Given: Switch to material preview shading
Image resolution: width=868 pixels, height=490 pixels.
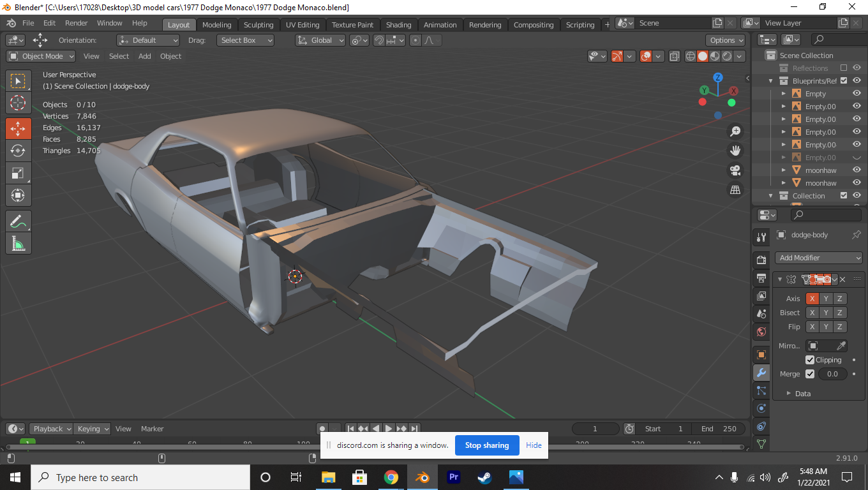Looking at the screenshot, I should [715, 56].
